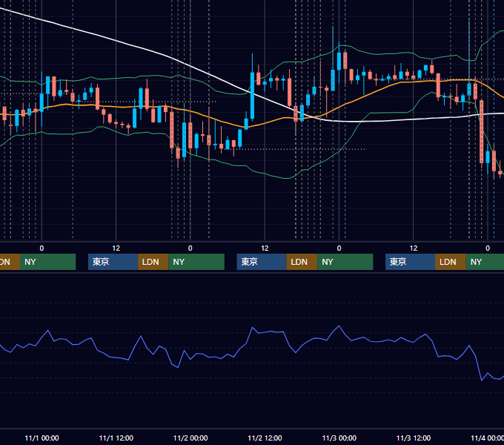Select the 東京 session block on 11/3
The height and width of the screenshot is (445, 504).
[x=410, y=262]
